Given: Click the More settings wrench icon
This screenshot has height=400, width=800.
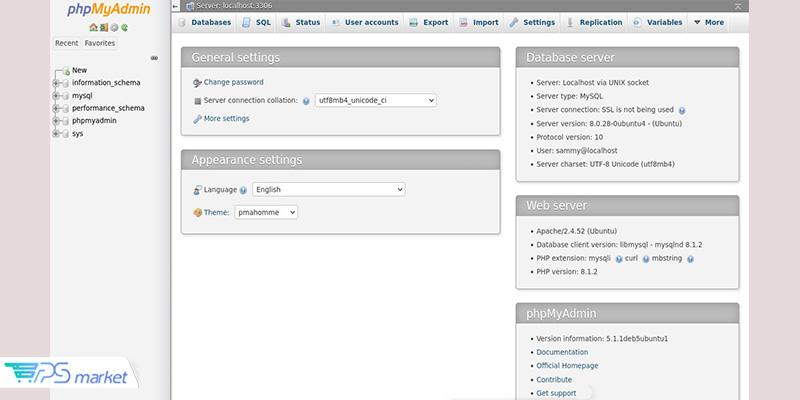Looking at the screenshot, I should coord(197,119).
